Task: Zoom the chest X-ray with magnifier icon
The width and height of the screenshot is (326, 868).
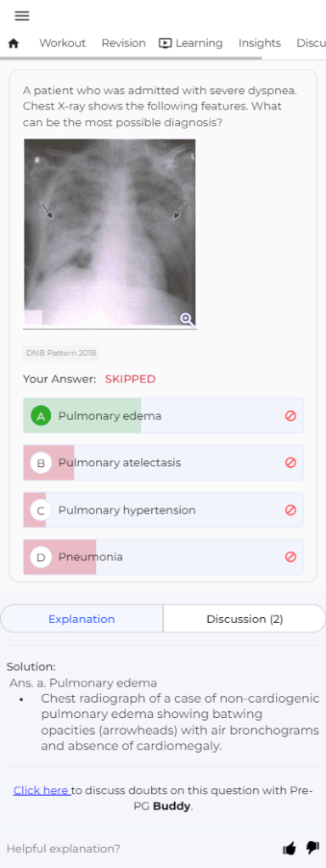Action: pyautogui.click(x=187, y=319)
